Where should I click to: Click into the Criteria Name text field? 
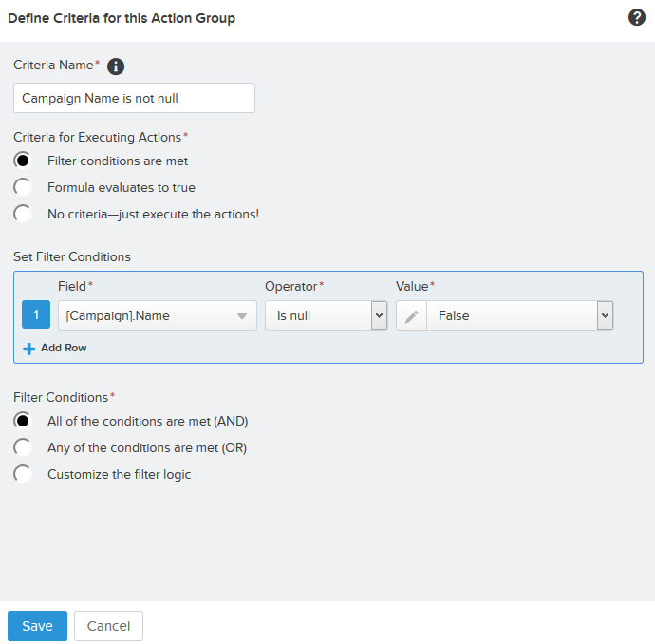[134, 98]
